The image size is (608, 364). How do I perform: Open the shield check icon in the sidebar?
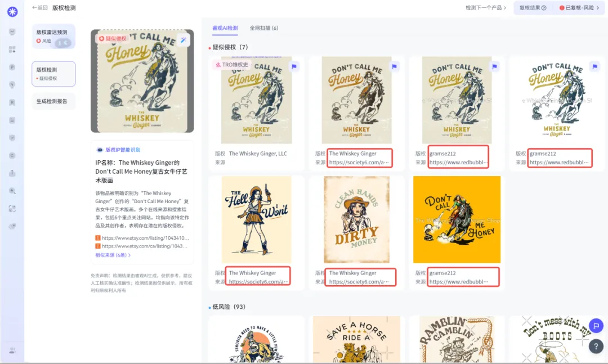tap(12, 138)
